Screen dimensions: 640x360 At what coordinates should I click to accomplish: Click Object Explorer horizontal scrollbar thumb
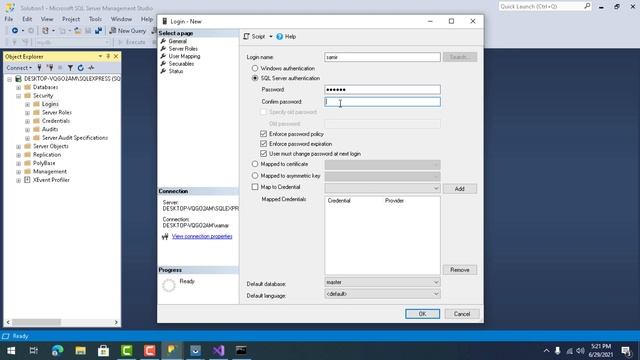coord(36,322)
